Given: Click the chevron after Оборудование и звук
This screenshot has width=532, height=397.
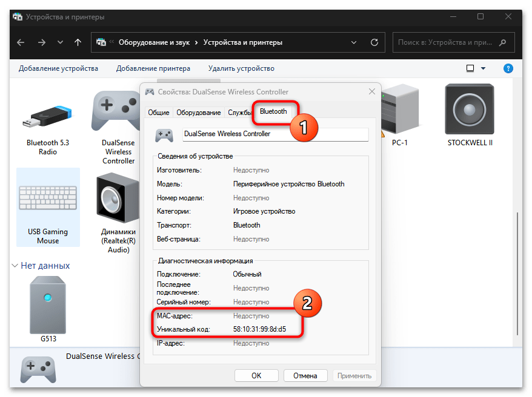Looking at the screenshot, I should [x=196, y=42].
